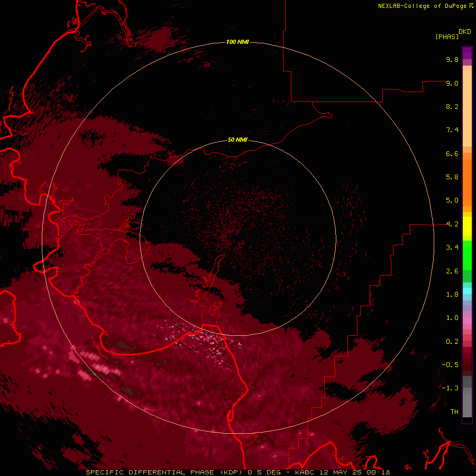
Task: Click the 9.0 legend value
Action: [452, 83]
